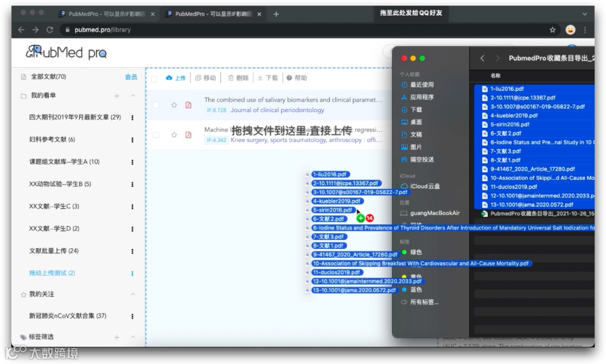This screenshot has width=606, height=364.
Task: Open article title The combined use of salivary biomarkers
Action: point(293,100)
